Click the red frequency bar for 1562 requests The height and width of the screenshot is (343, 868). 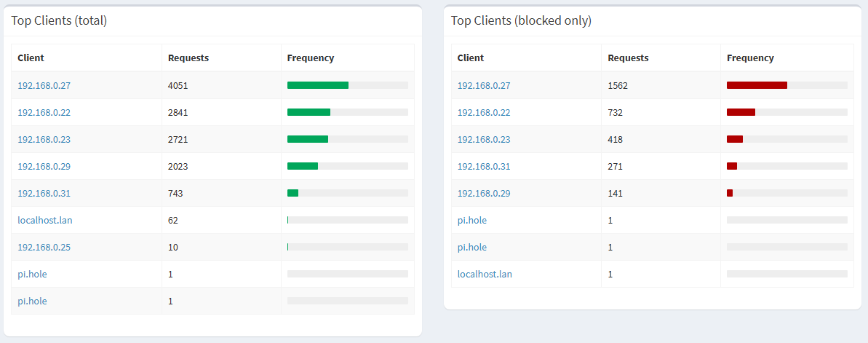pyautogui.click(x=757, y=85)
